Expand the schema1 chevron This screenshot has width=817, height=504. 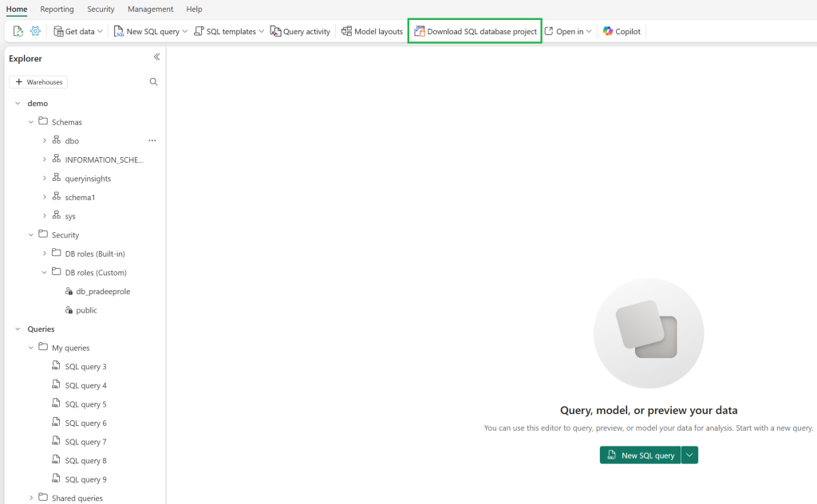click(45, 197)
